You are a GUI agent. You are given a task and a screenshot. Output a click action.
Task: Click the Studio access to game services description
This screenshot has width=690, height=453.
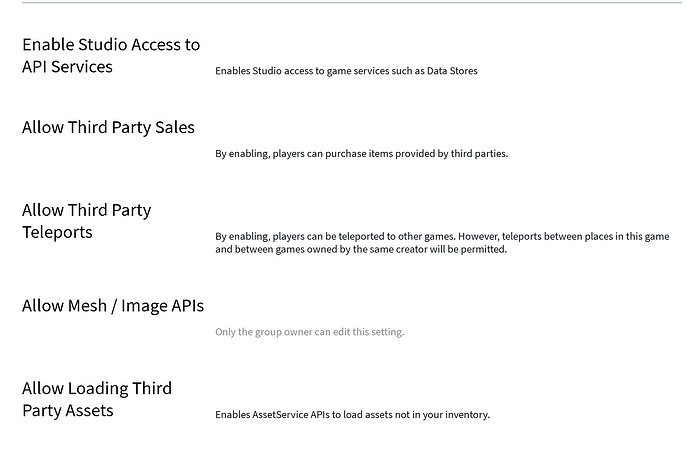346,71
